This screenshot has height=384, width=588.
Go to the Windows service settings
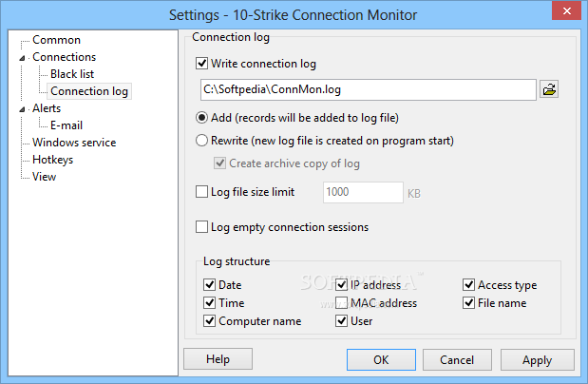coord(74,143)
